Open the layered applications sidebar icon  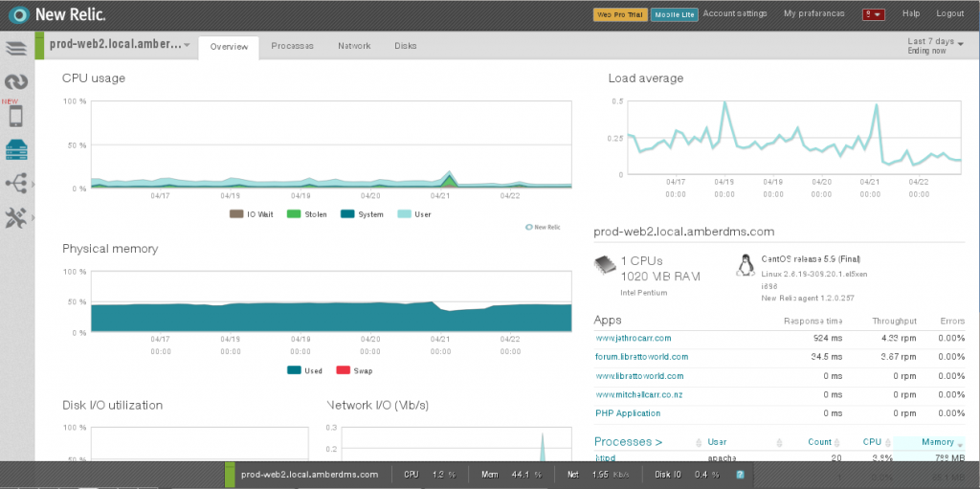(16, 48)
